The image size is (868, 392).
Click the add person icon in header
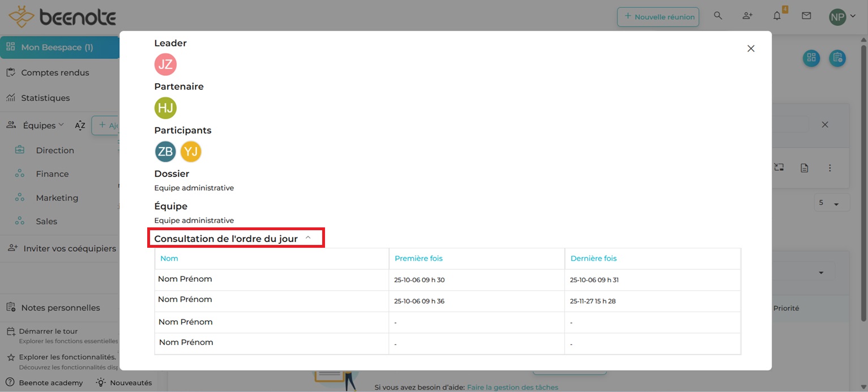747,16
